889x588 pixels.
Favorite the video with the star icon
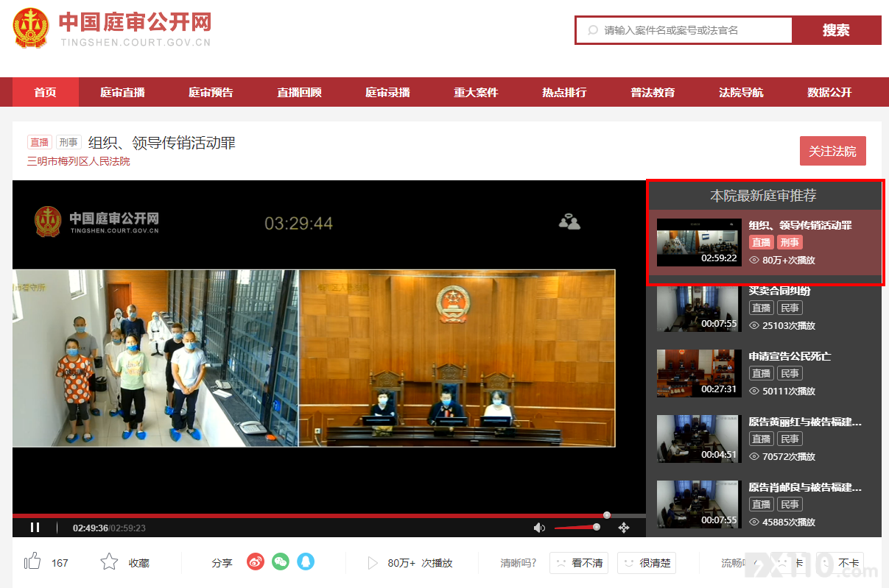[109, 562]
